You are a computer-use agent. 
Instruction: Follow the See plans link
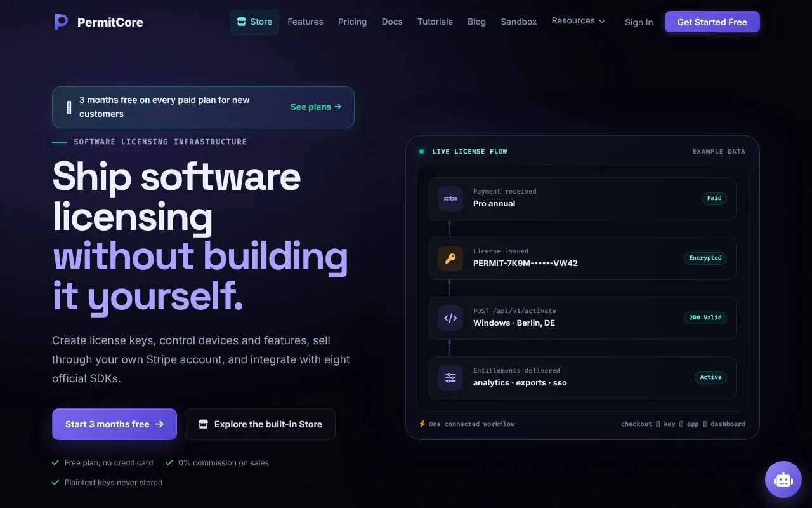[316, 107]
